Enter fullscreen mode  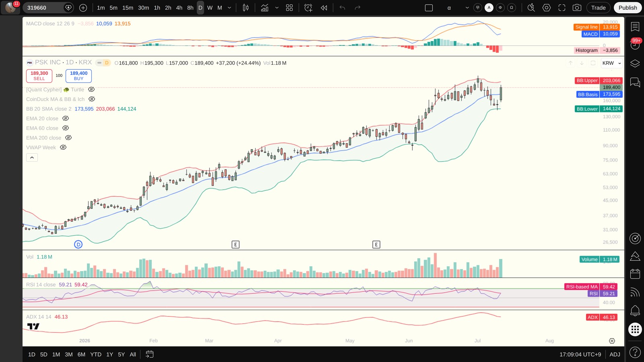562,8
